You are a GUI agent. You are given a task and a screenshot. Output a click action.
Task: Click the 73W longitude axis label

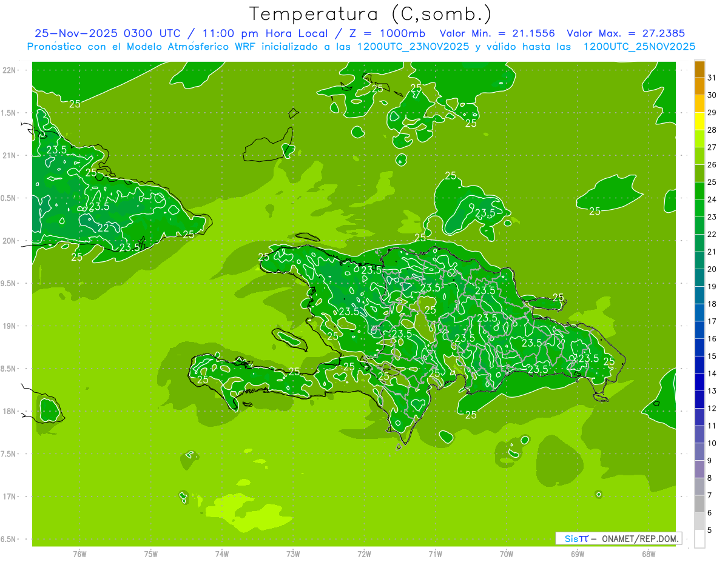pos(293,554)
